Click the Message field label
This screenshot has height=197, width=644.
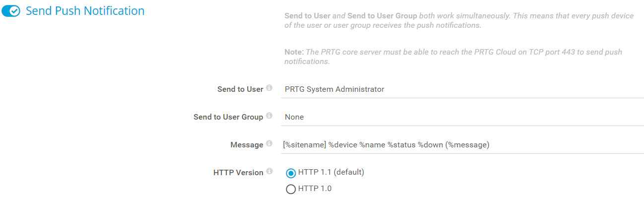coord(247,145)
